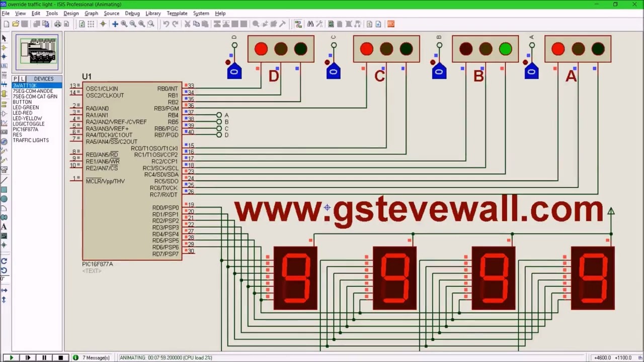Open the Library menu
The image size is (644, 362).
point(153,14)
